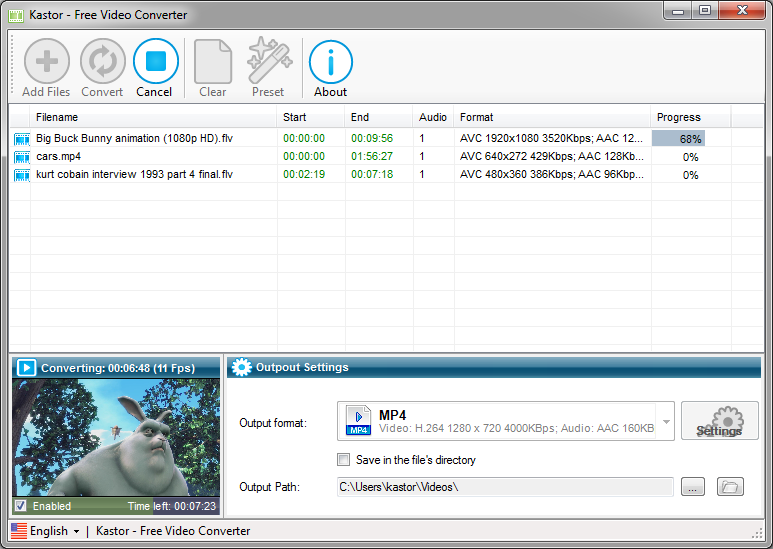Image resolution: width=773 pixels, height=549 pixels.
Task: Click the Add Files plus icon
Action: tap(47, 61)
